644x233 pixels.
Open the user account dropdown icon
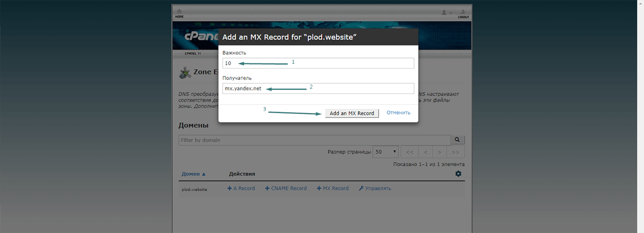(446, 12)
